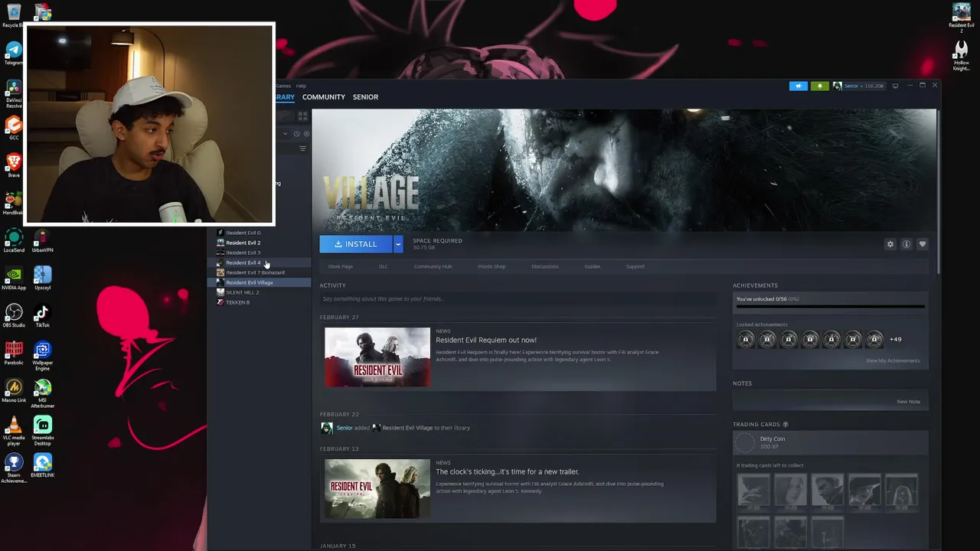
Task: Select Resident Evil 7 Biohazard in list
Action: tap(255, 272)
